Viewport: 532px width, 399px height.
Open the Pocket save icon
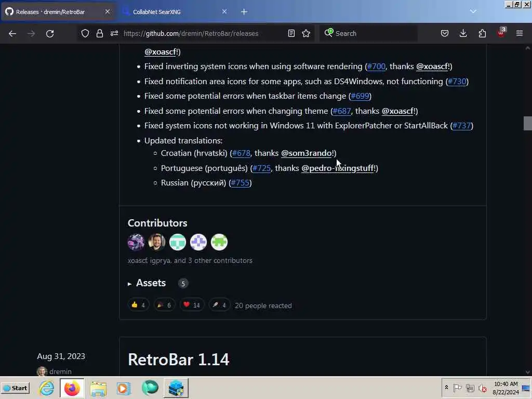tap(445, 33)
